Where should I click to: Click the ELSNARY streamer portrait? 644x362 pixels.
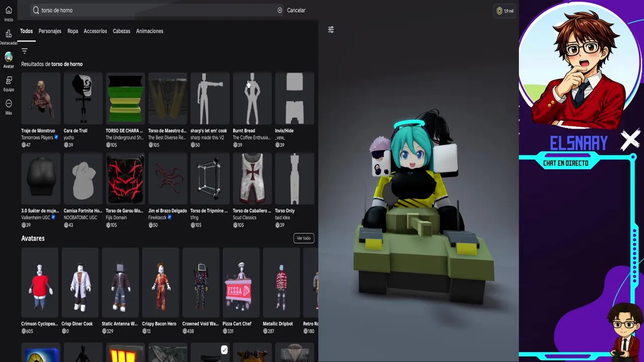(x=579, y=65)
